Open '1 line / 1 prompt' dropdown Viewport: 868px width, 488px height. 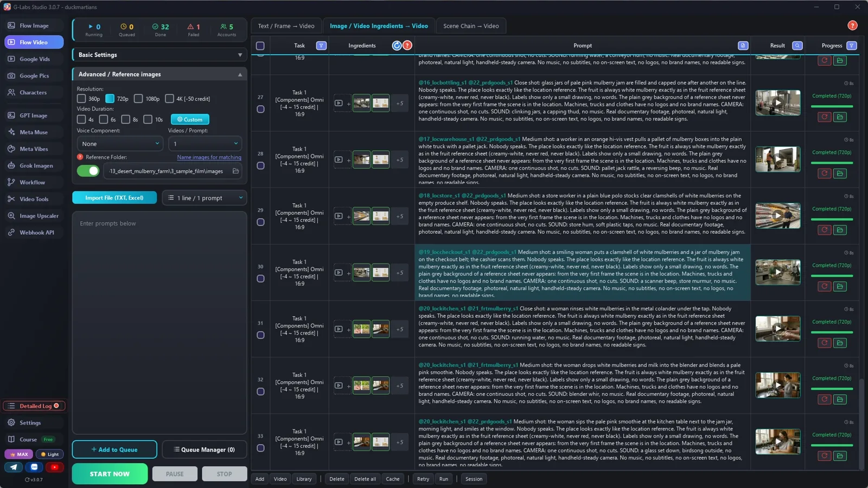coord(205,198)
